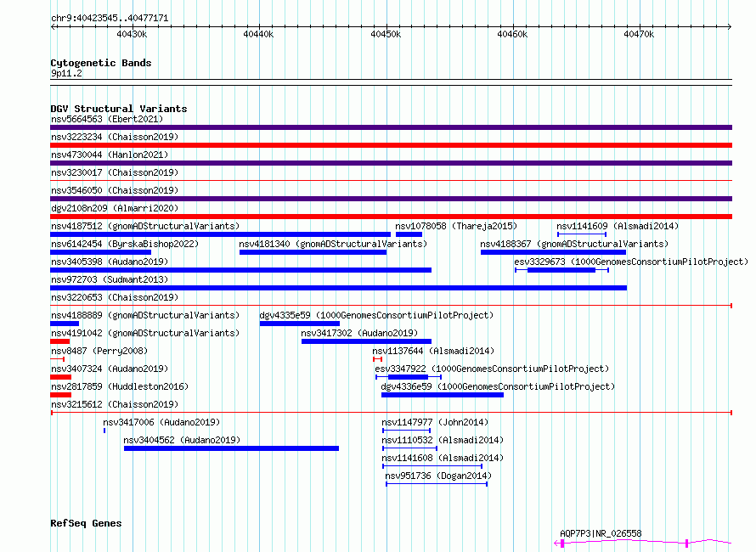Viewport: 756px width, 552px height.
Task: Select the esv3329673 1000Genomes variant glyph
Action: (x=561, y=270)
